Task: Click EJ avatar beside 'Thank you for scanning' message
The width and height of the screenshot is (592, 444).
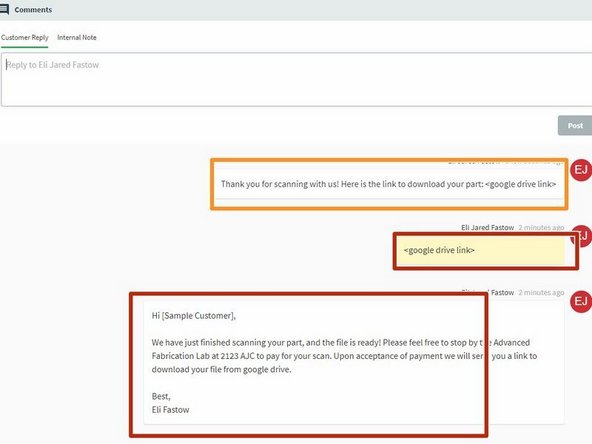Action: pyautogui.click(x=581, y=170)
